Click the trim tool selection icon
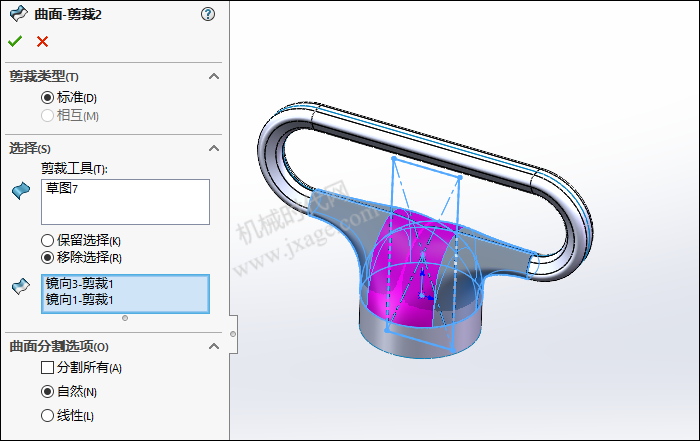Viewport: 700px width, 441px height. click(x=21, y=191)
